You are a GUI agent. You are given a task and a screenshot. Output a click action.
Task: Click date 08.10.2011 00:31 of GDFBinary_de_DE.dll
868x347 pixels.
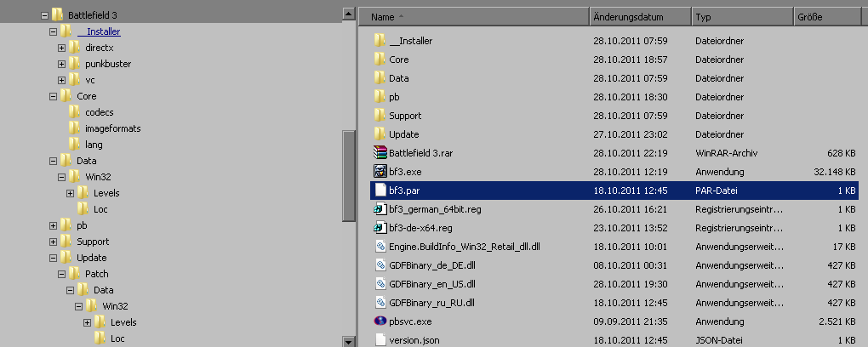coord(630,265)
